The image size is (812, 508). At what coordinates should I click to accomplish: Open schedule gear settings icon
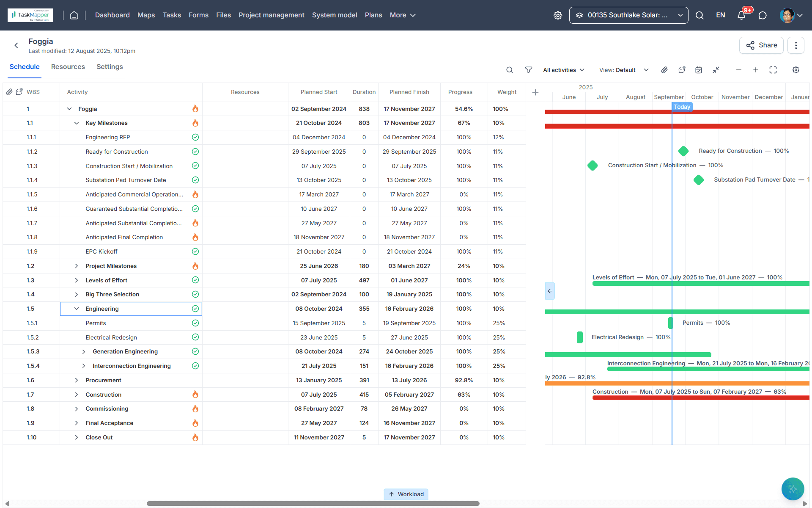pos(796,70)
